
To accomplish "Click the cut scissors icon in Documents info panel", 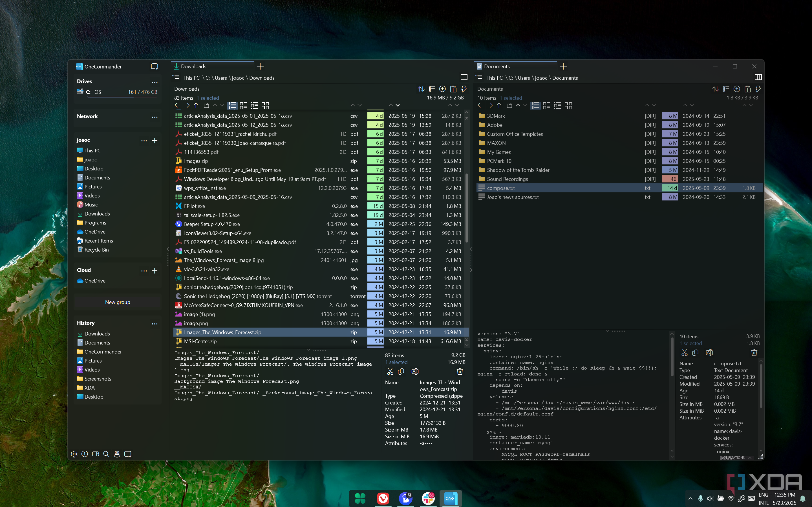I will click(x=685, y=353).
